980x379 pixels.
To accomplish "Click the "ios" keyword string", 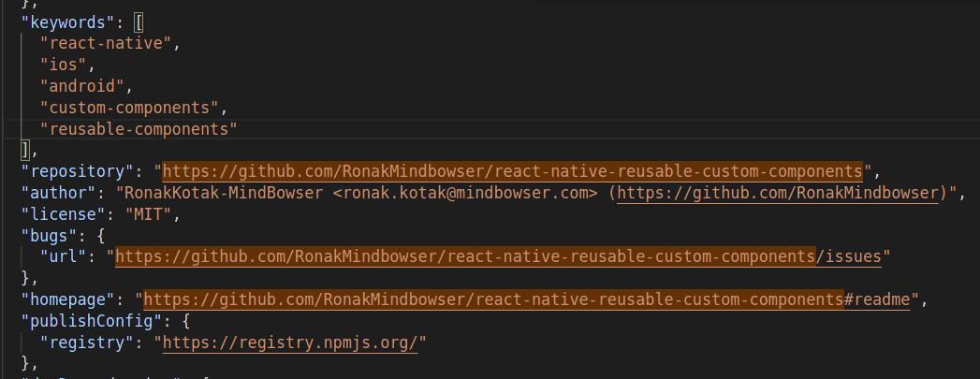I will tap(64, 65).
